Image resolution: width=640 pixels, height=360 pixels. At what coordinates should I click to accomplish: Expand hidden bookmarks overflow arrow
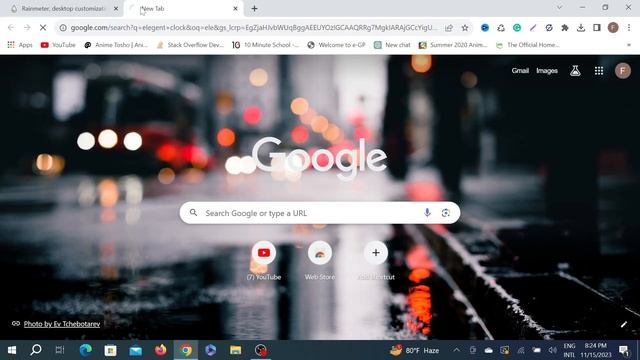tap(629, 45)
